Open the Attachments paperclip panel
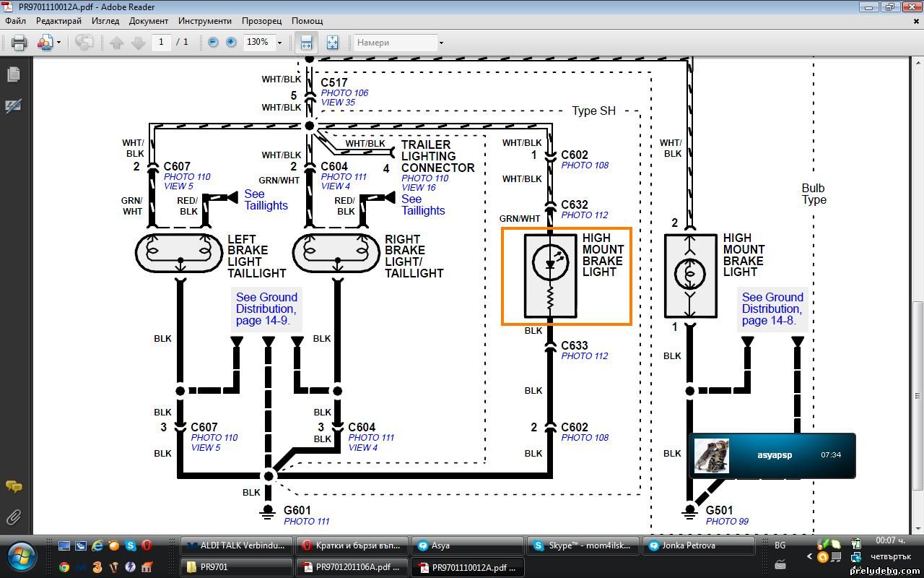This screenshot has width=924, height=578. [13, 517]
